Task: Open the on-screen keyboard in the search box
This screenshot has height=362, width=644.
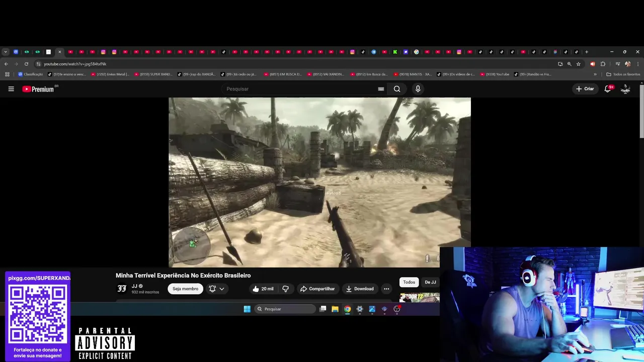Action: click(x=381, y=89)
